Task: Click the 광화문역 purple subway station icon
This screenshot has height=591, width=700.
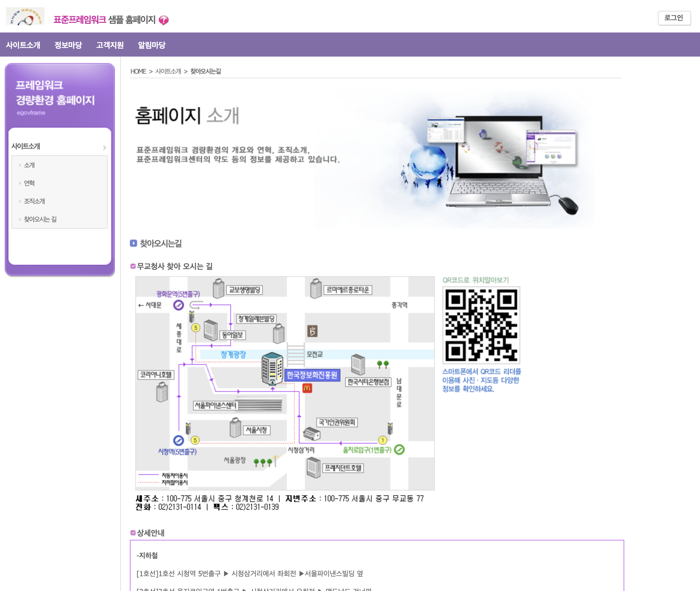Action: pyautogui.click(x=178, y=305)
